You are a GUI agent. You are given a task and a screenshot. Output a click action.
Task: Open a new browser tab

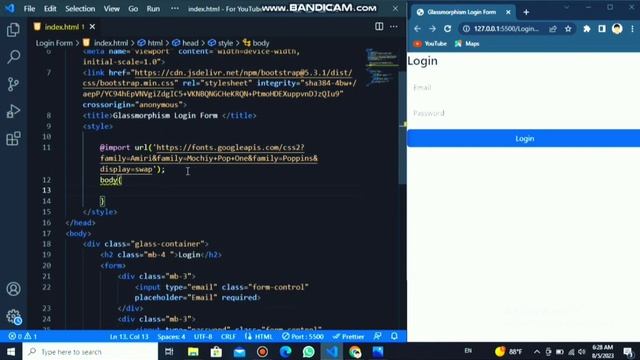tap(526, 12)
